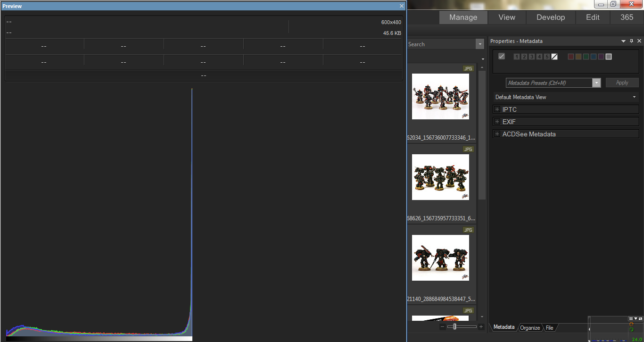Click the 24.0 readout in the overlay widget
This screenshot has width=644, height=342.
point(636,339)
